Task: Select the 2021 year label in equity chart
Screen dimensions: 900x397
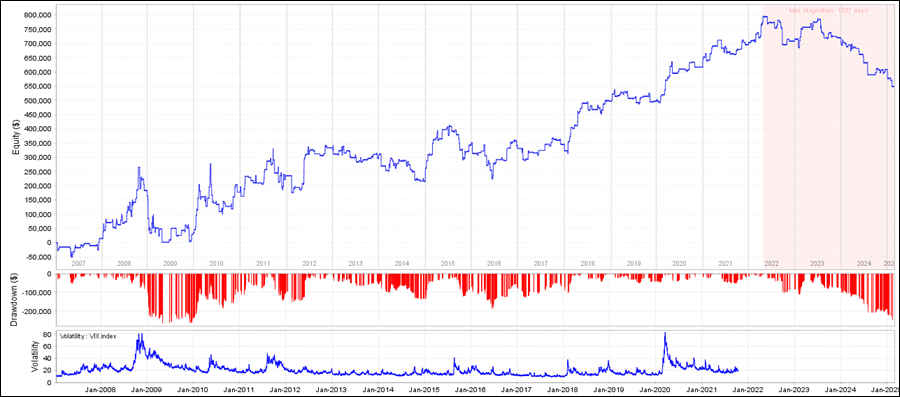Action: [x=726, y=264]
